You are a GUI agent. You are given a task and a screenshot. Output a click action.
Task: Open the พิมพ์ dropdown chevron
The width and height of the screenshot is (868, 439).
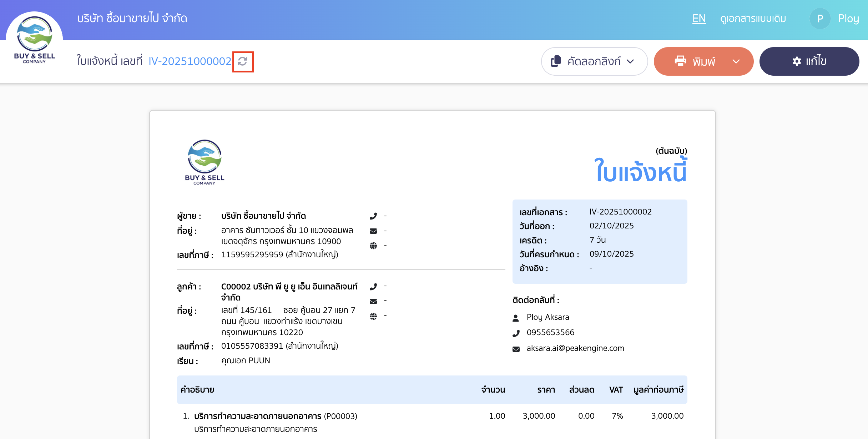tap(736, 61)
